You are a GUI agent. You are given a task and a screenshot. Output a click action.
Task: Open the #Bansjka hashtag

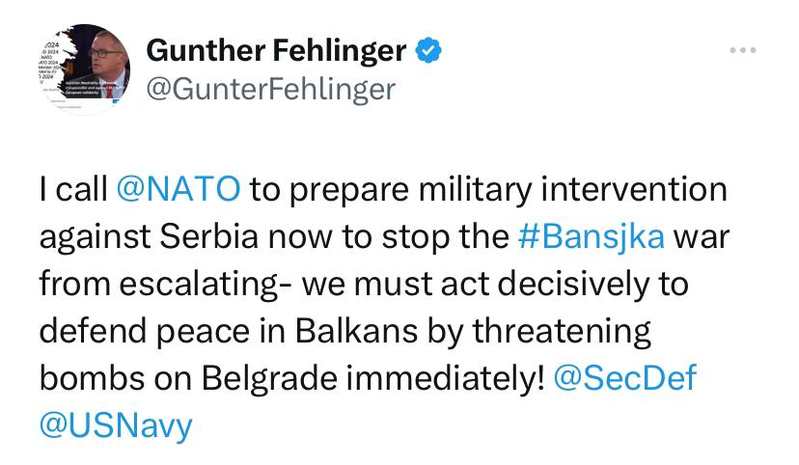[x=592, y=237]
